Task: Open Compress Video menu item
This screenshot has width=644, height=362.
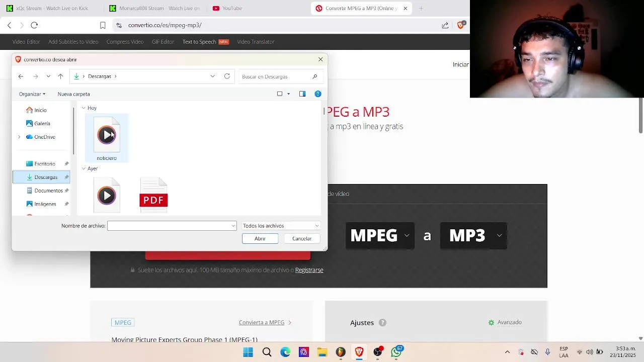Action: point(125,42)
